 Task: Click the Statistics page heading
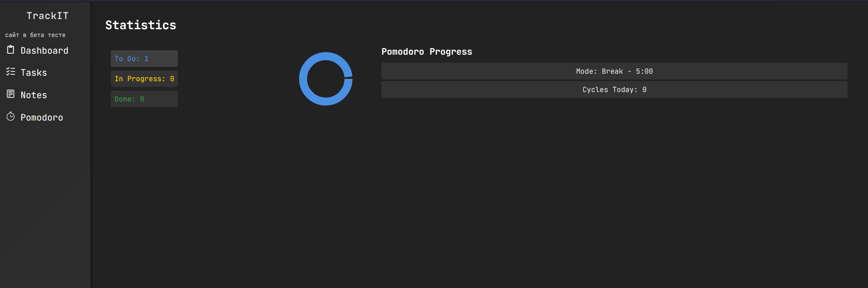pos(141,25)
